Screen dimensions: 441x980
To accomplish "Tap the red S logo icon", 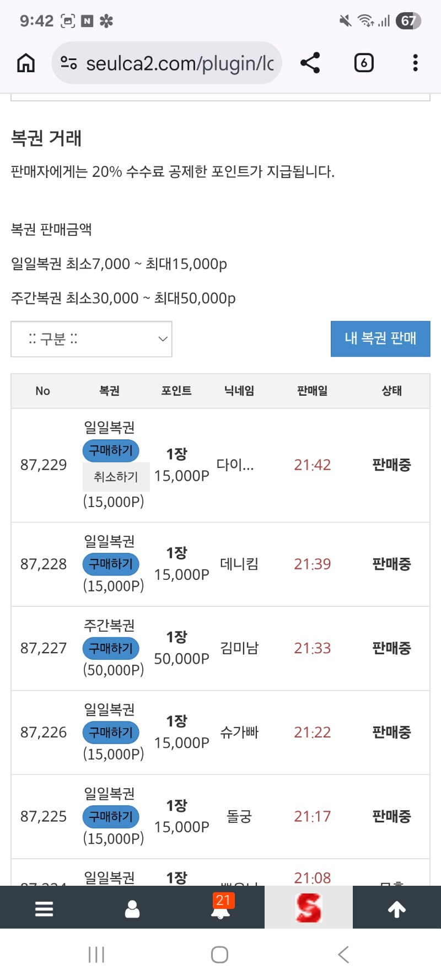I will click(309, 907).
